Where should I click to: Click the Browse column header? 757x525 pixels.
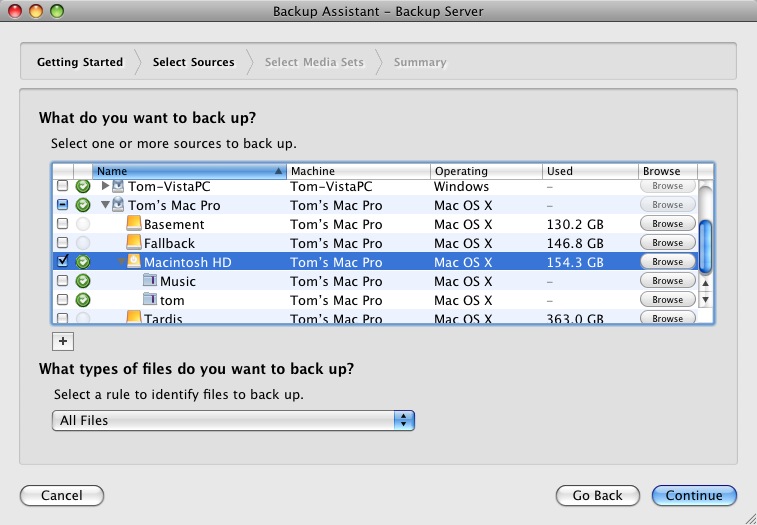tap(668, 171)
